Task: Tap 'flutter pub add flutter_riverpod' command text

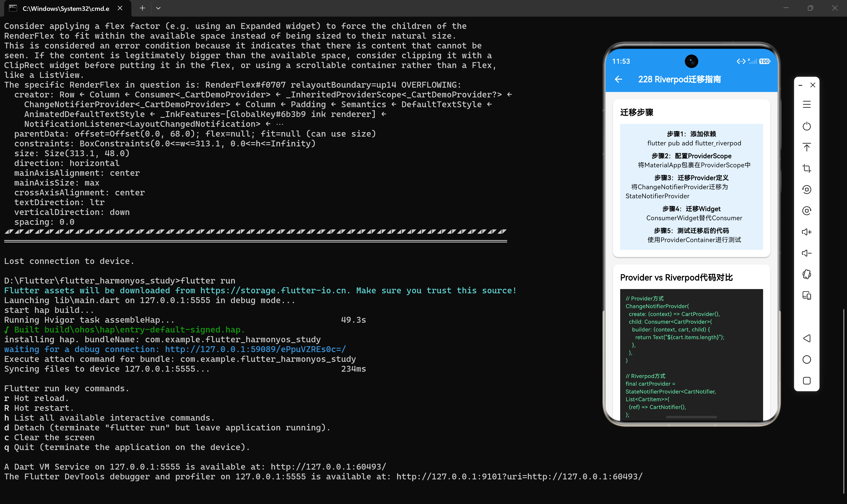Action: pos(694,143)
